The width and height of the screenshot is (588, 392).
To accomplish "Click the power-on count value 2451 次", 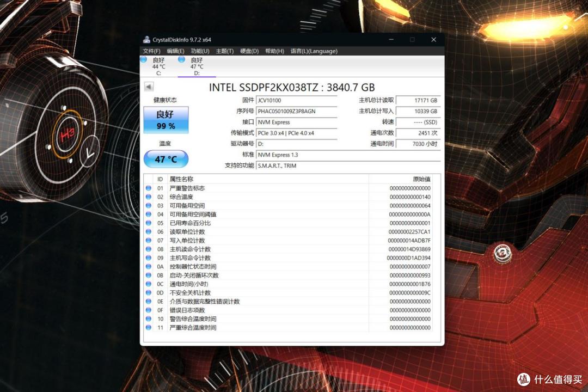I will point(418,133).
